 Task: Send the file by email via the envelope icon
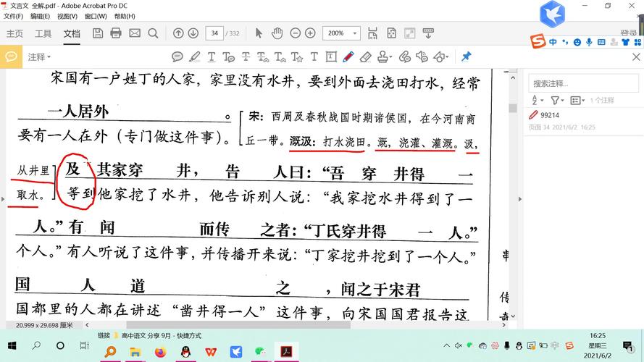tap(135, 33)
